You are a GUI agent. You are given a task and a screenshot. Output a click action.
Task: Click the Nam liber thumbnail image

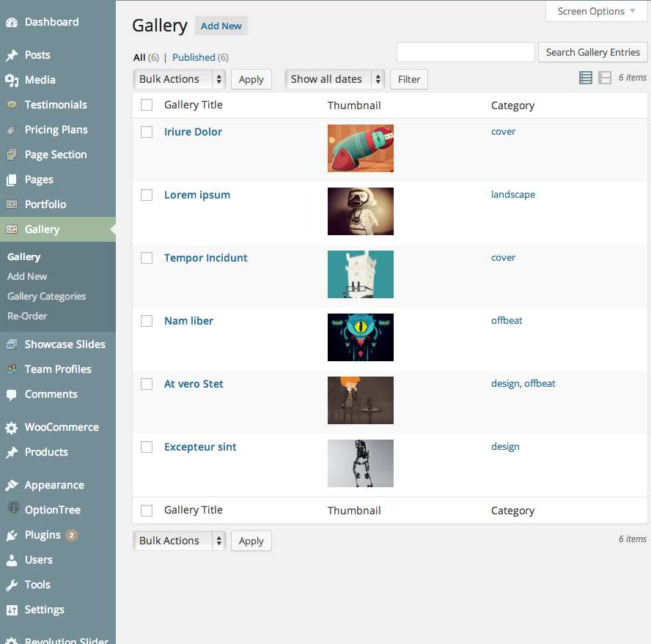360,337
